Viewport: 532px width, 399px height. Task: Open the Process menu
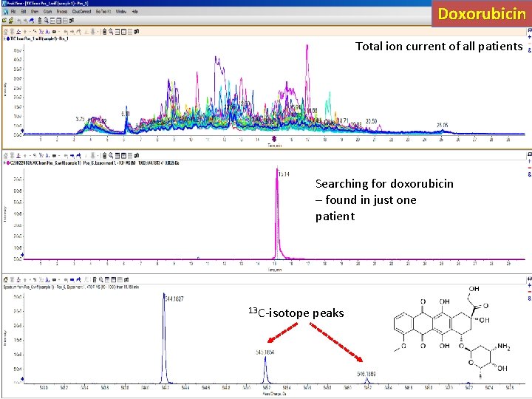pyautogui.click(x=62, y=12)
